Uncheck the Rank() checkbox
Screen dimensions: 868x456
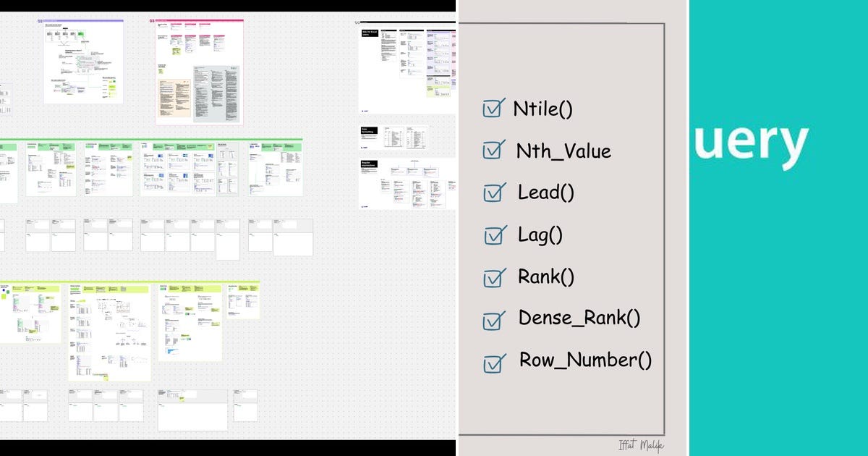point(495,277)
